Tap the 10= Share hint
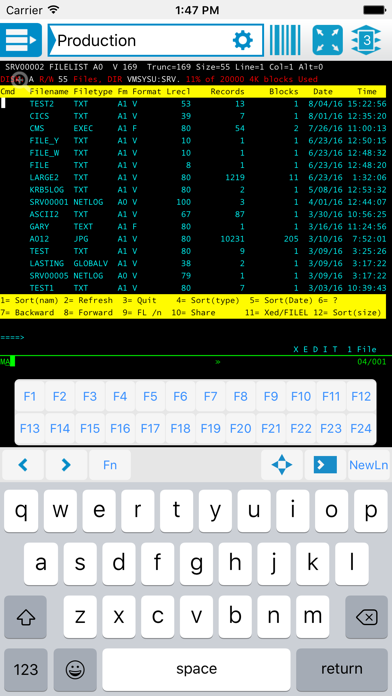 193,312
